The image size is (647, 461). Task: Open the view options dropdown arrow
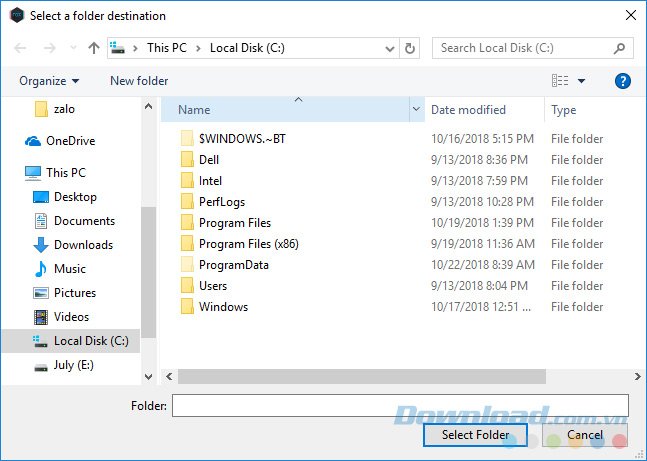(x=582, y=81)
